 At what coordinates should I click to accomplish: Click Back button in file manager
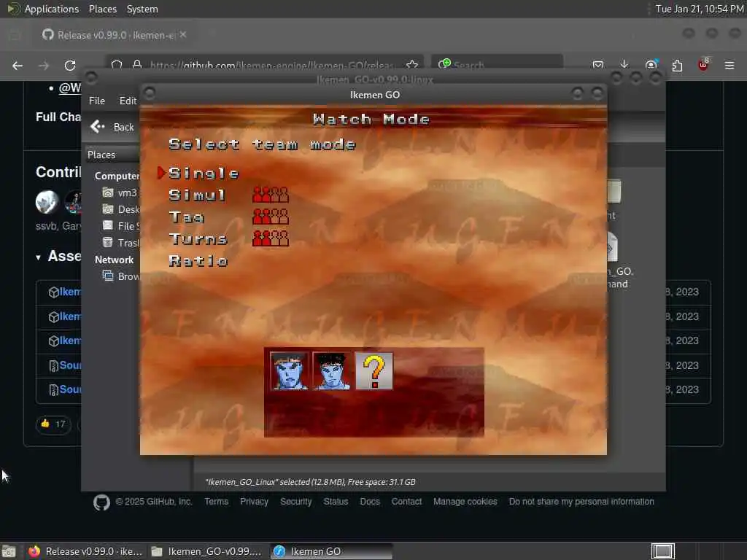click(112, 127)
